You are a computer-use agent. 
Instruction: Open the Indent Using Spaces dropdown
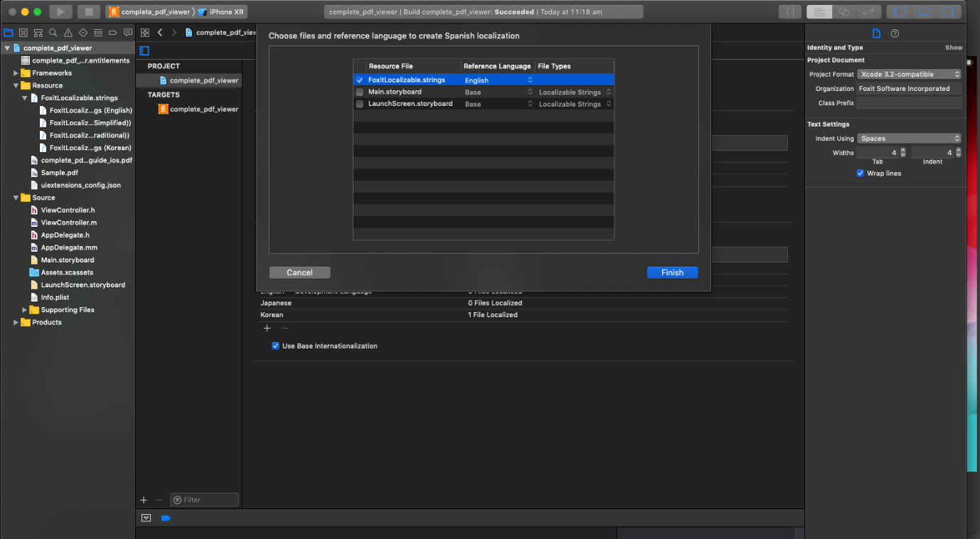point(909,139)
